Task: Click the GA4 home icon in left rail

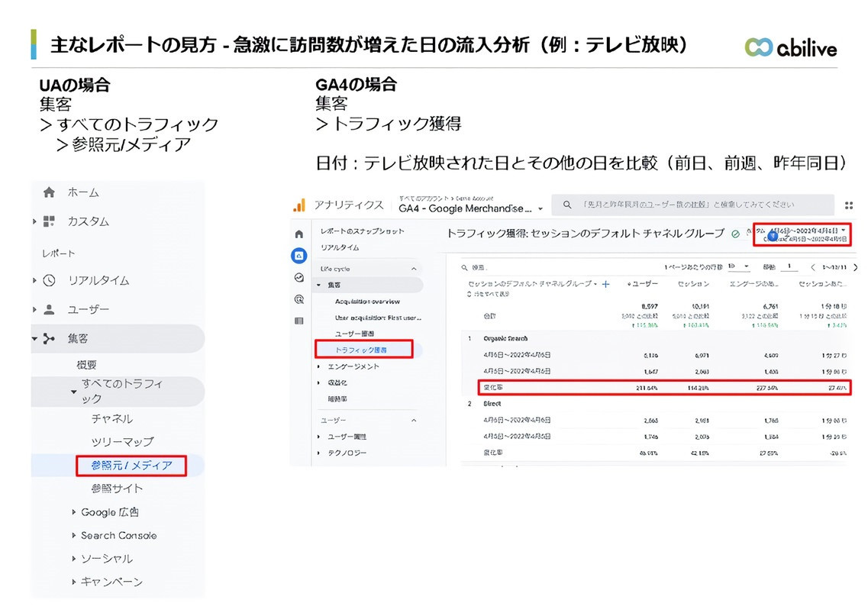Action: pos(299,234)
